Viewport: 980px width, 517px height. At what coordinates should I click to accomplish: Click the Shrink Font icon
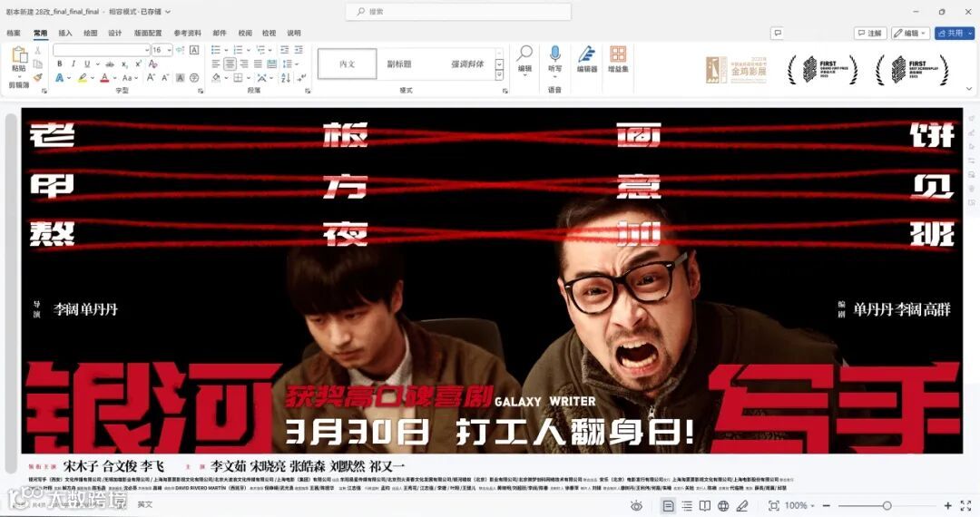click(165, 78)
